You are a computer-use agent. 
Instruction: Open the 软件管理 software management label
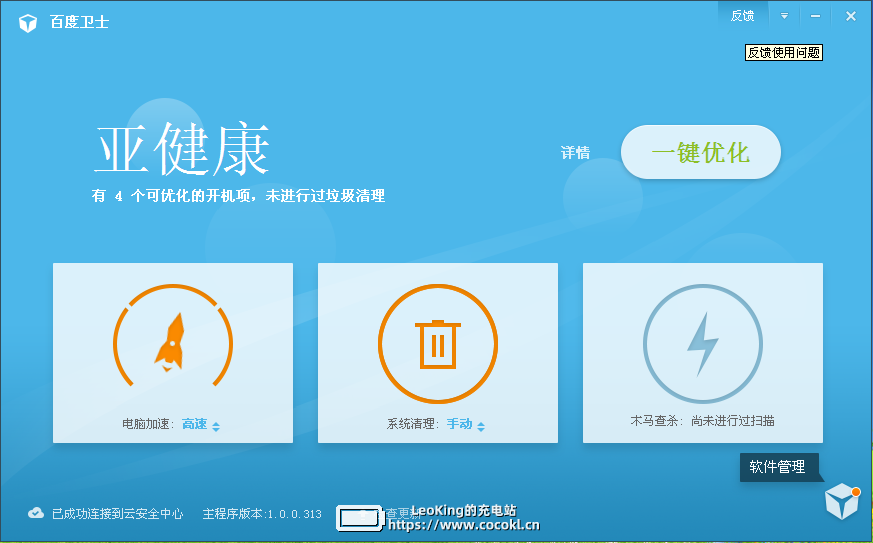[779, 467]
